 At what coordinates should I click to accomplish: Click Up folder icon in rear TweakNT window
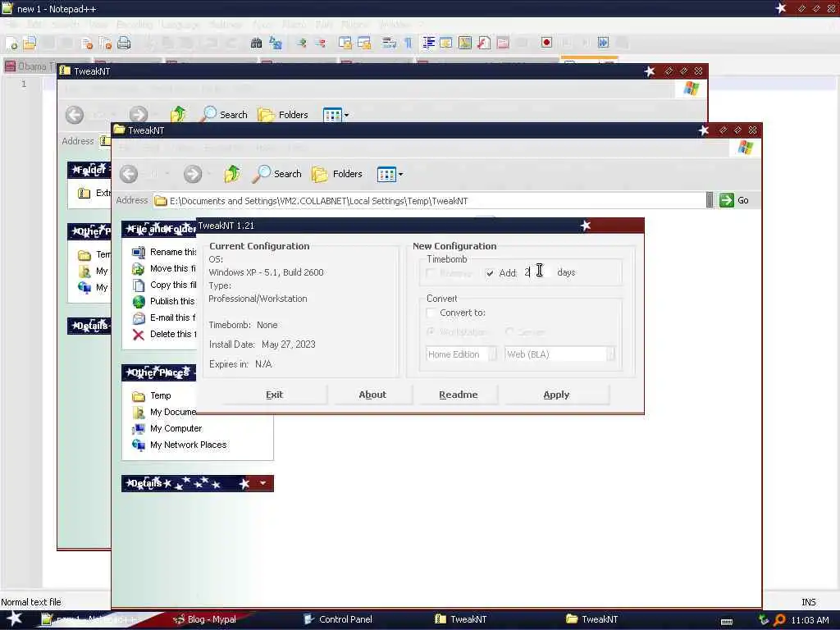(x=178, y=114)
